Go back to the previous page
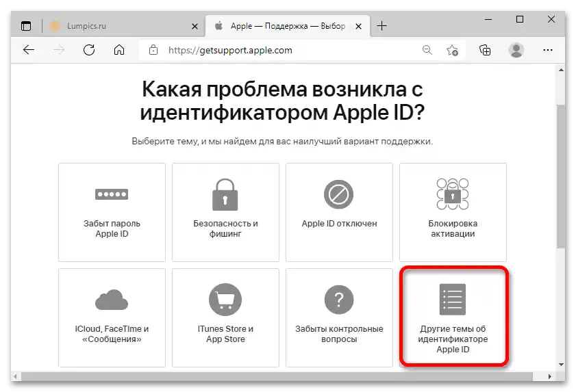 [x=29, y=50]
